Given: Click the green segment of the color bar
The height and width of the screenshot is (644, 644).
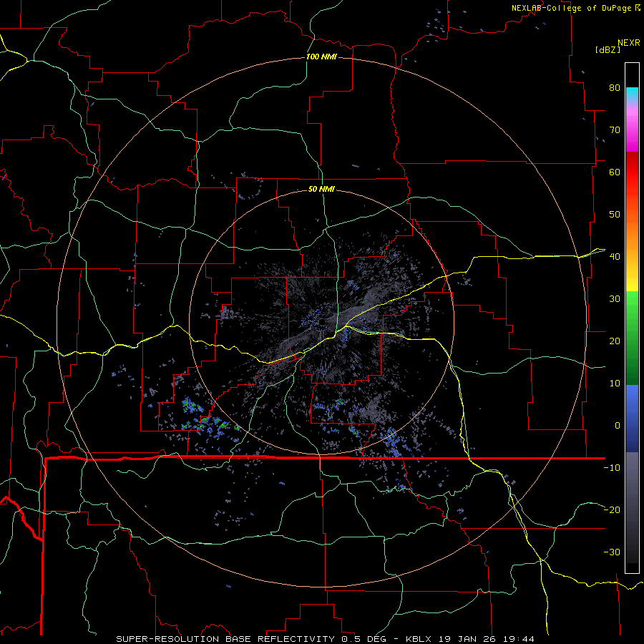Looking at the screenshot, I should click(632, 338).
